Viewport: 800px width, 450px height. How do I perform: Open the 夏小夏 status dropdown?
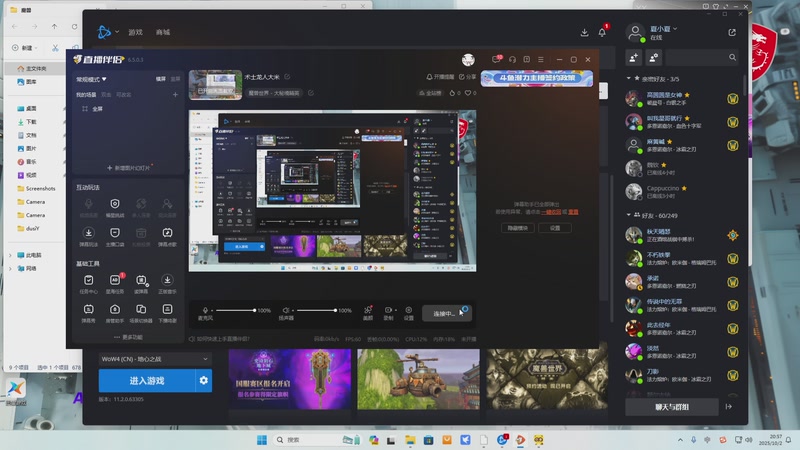click(x=663, y=29)
